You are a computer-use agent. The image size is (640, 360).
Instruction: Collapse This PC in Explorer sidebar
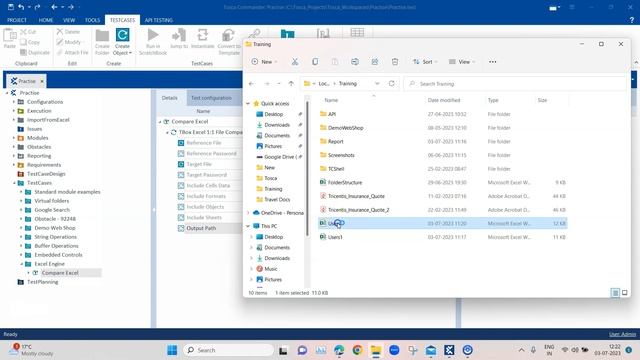coord(248,226)
